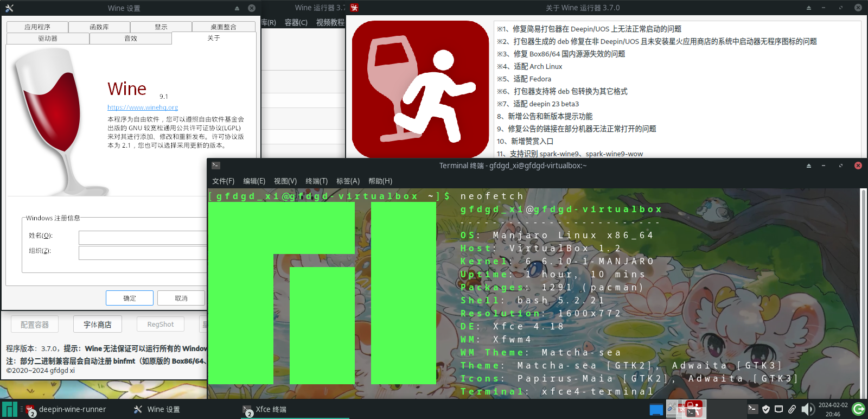868x419 pixels.
Task: Click the 取消 button
Action: click(181, 298)
